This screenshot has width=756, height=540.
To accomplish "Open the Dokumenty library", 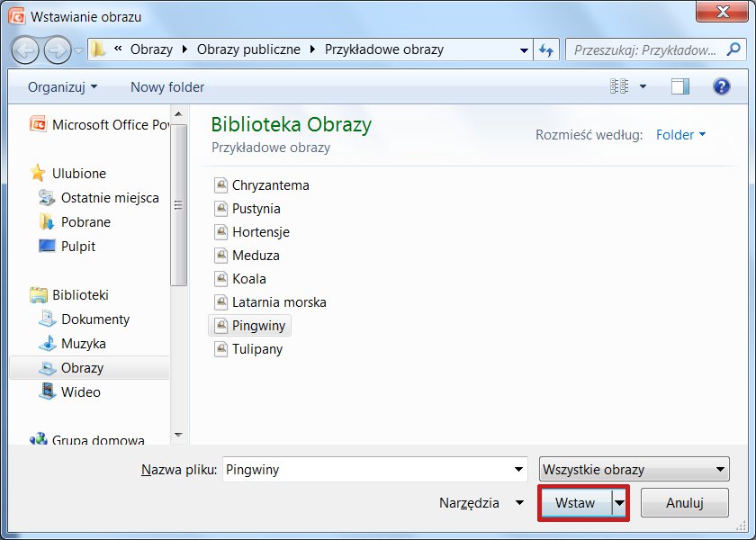I will (85, 319).
